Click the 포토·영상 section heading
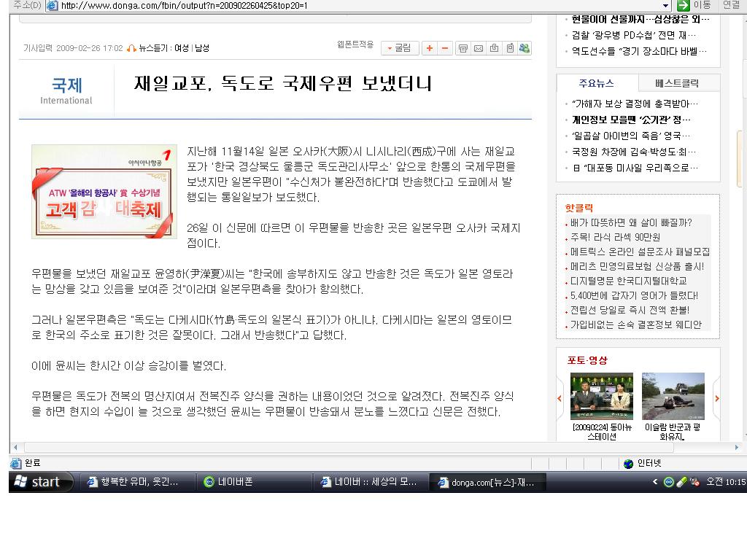The height and width of the screenshot is (560, 747). click(587, 360)
